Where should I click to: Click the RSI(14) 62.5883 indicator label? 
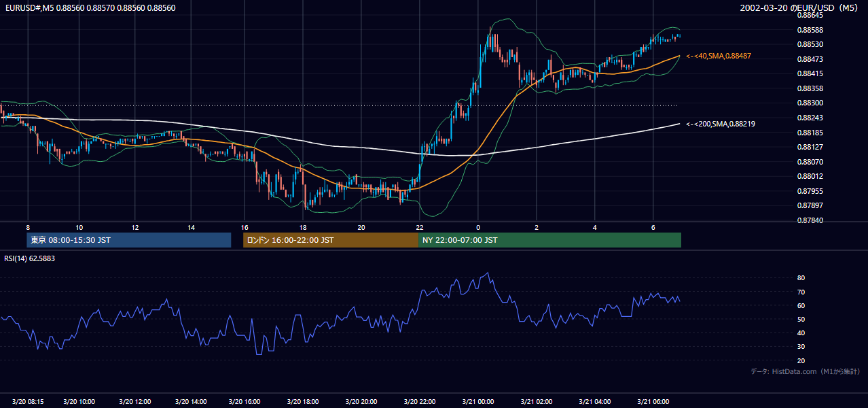30,258
